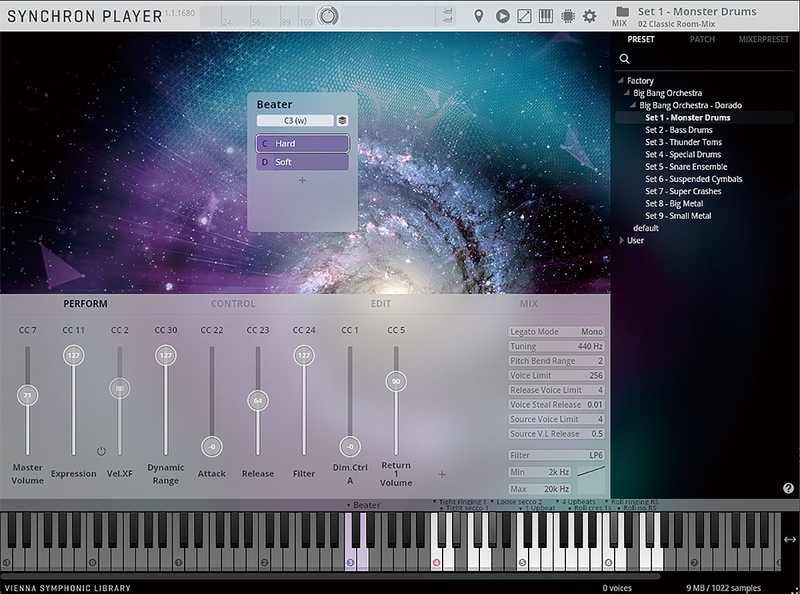The image size is (800, 594).
Task: Click the Voice Limit 256 field
Action: pos(556,376)
